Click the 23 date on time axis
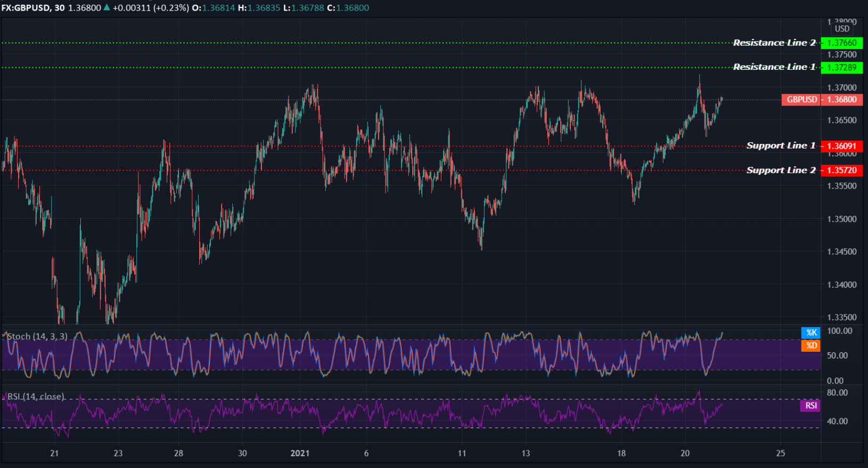Image resolution: width=868 pixels, height=468 pixels. (118, 453)
